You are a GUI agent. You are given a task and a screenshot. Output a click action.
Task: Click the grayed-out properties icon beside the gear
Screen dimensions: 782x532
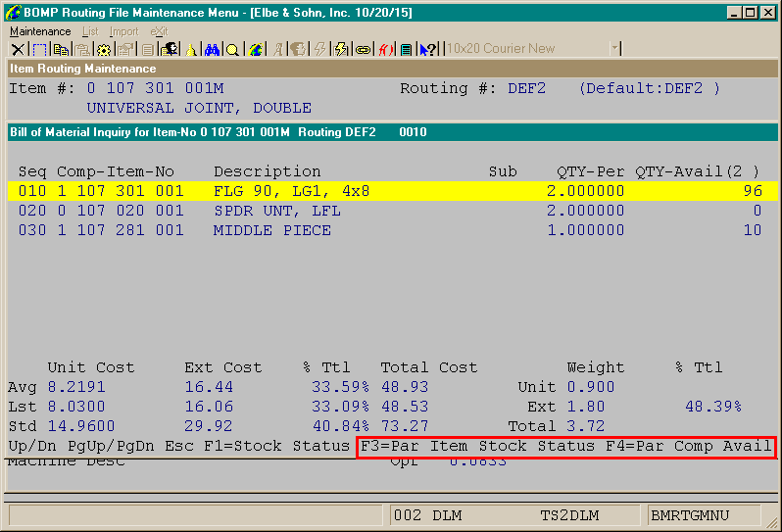pos(126,49)
